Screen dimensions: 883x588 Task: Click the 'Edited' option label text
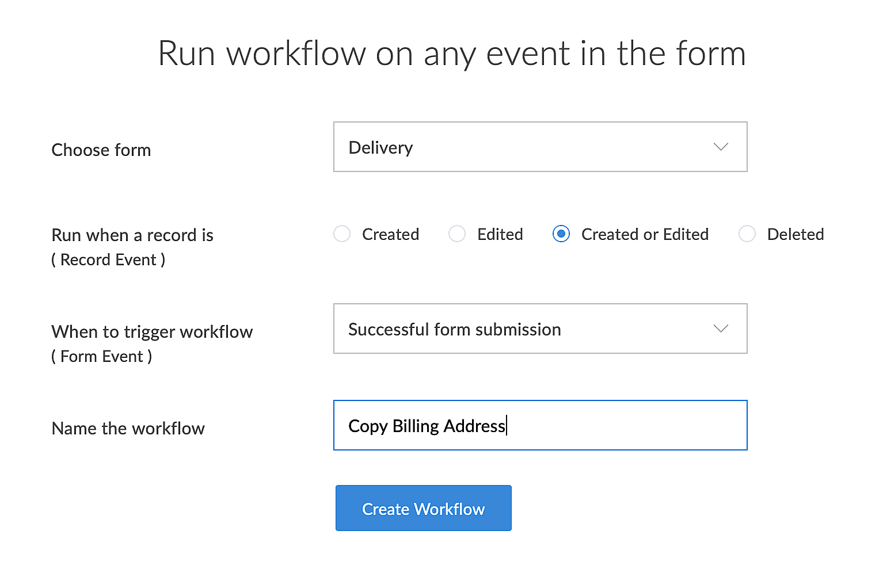coord(500,234)
